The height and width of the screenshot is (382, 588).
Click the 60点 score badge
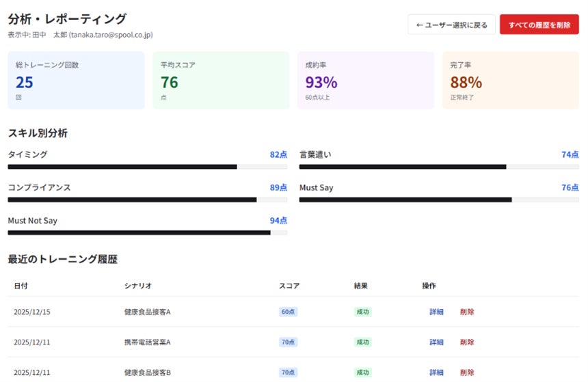[x=288, y=312]
